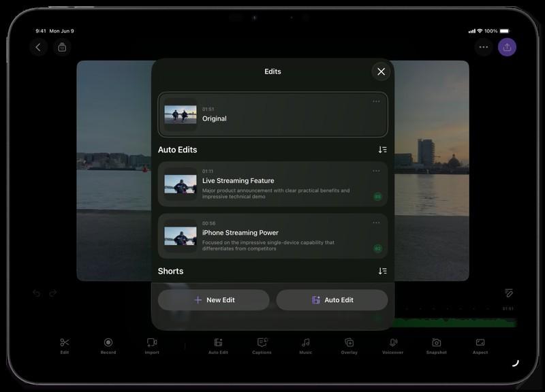Tap the purple share/export button
This screenshot has width=545, height=392.
[507, 47]
